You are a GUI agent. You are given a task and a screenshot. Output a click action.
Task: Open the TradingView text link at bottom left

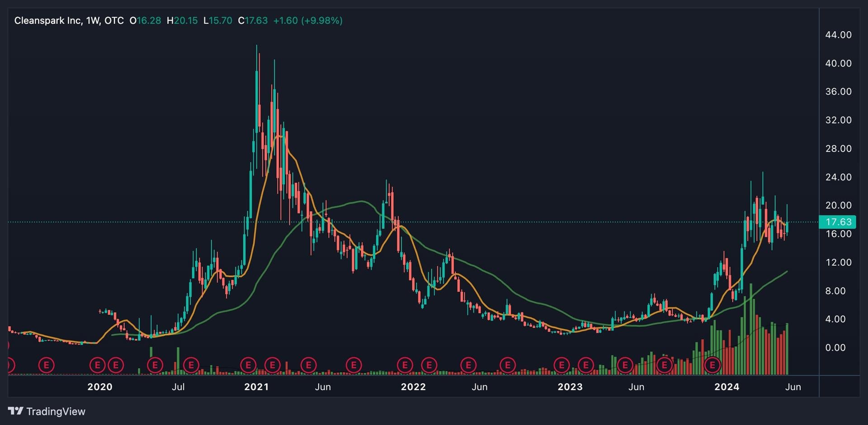click(x=56, y=411)
